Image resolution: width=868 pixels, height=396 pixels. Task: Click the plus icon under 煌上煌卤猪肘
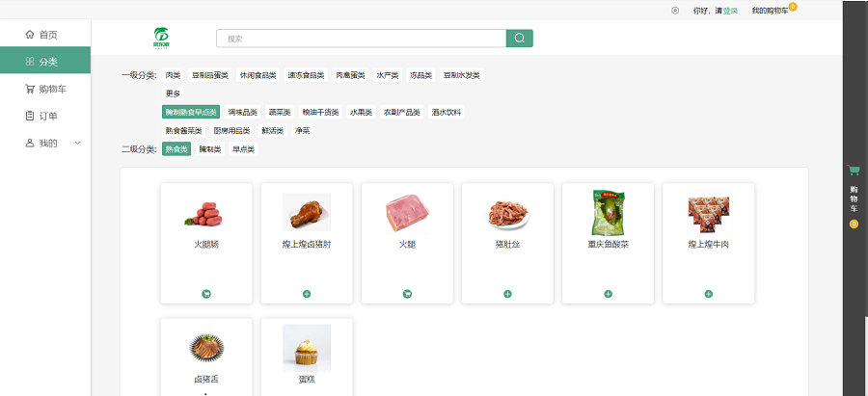pyautogui.click(x=307, y=294)
